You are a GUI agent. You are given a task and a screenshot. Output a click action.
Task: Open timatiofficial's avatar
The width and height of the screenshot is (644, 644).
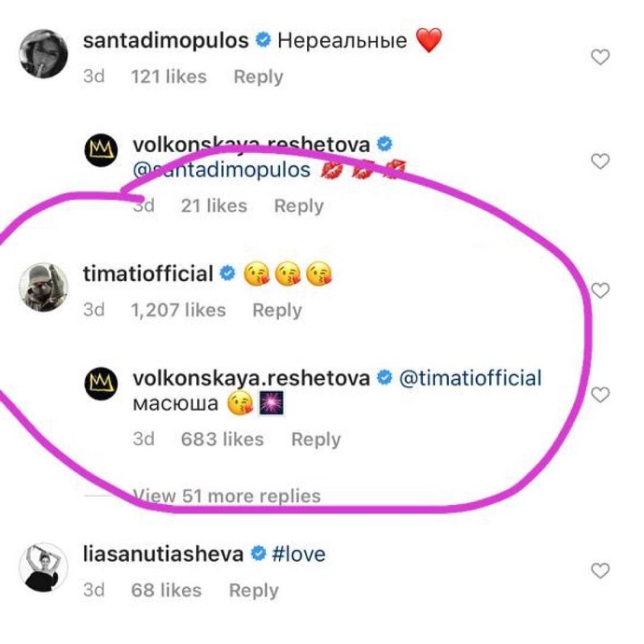pos(42,287)
